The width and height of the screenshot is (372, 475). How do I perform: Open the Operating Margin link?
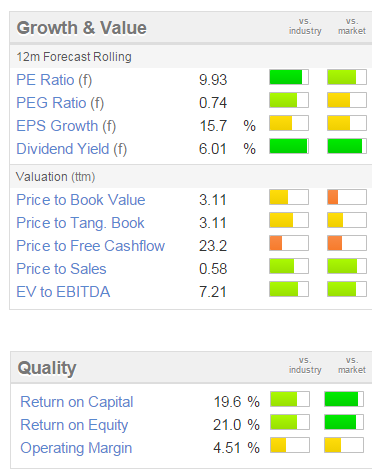tap(76, 448)
